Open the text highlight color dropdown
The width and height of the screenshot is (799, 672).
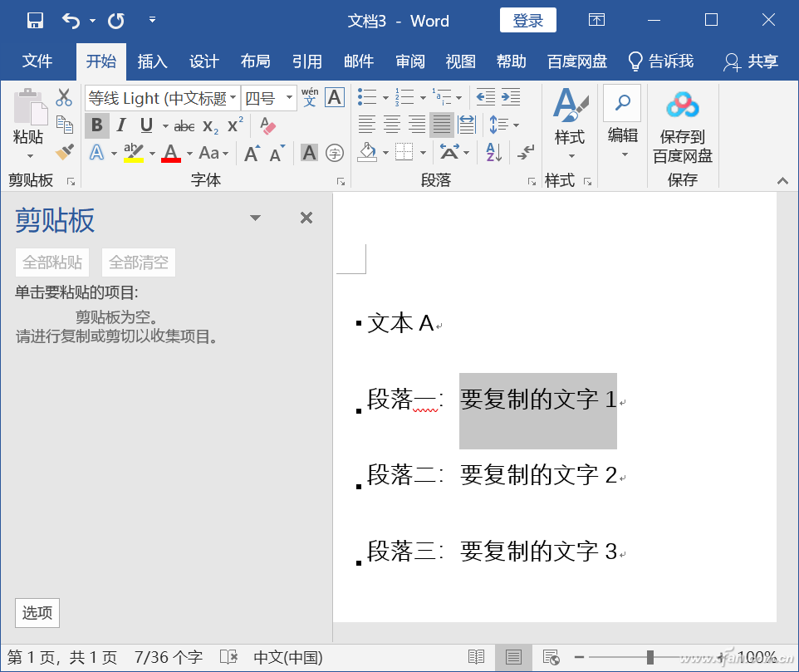click(152, 154)
